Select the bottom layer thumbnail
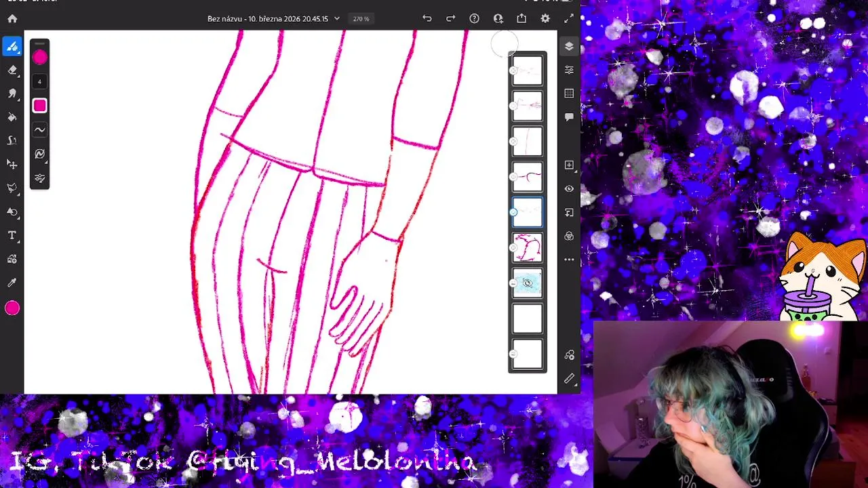 pos(528,353)
